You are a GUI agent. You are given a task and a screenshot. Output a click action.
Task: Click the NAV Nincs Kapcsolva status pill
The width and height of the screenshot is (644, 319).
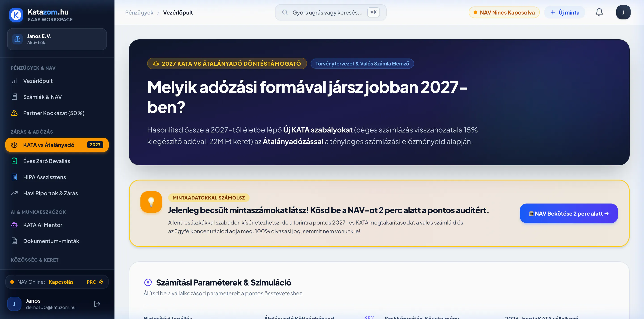coord(504,12)
